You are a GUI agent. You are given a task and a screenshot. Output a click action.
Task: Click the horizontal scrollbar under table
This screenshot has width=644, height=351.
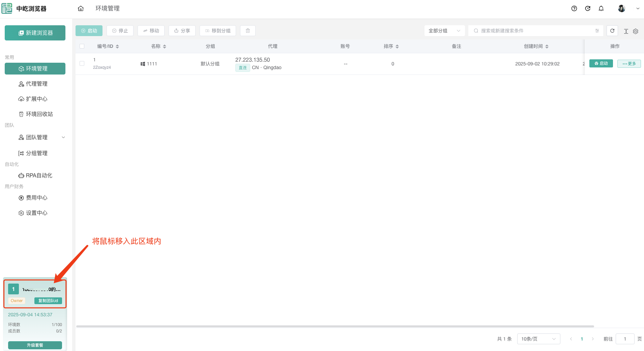click(335, 326)
